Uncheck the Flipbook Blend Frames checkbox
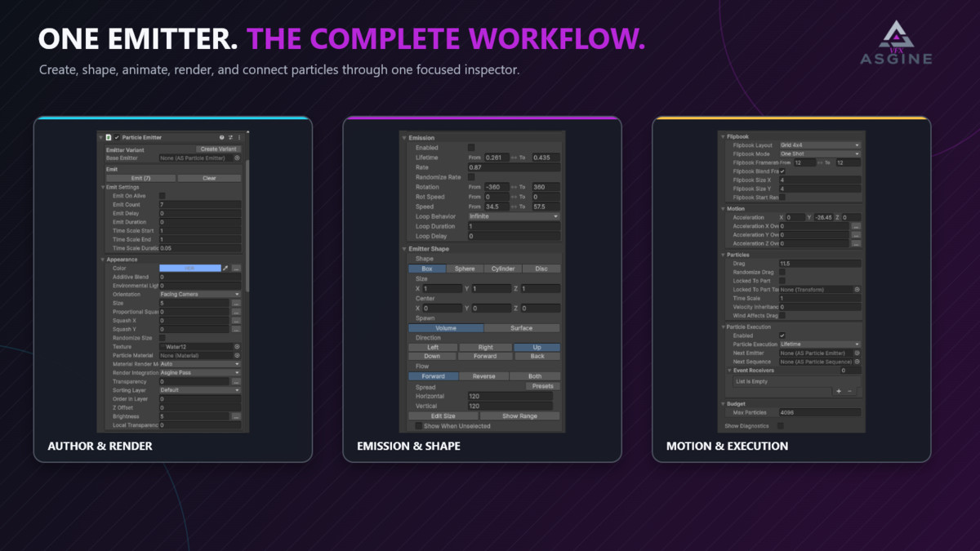The height and width of the screenshot is (551, 980). click(x=782, y=171)
